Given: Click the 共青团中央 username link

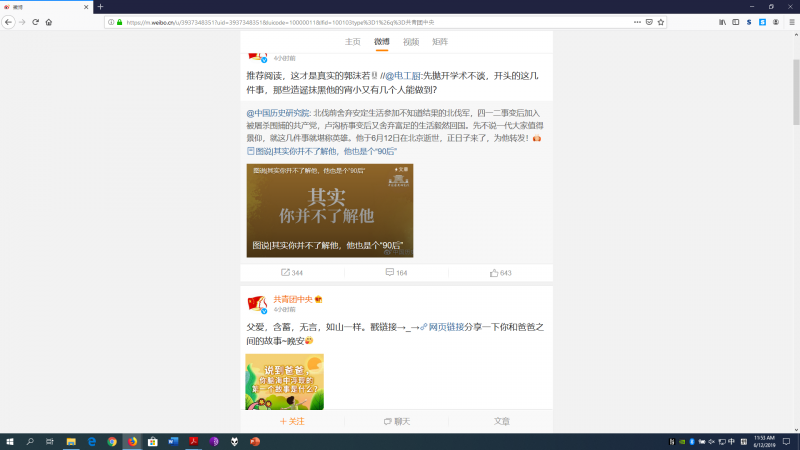Looking at the screenshot, I should point(293,299).
